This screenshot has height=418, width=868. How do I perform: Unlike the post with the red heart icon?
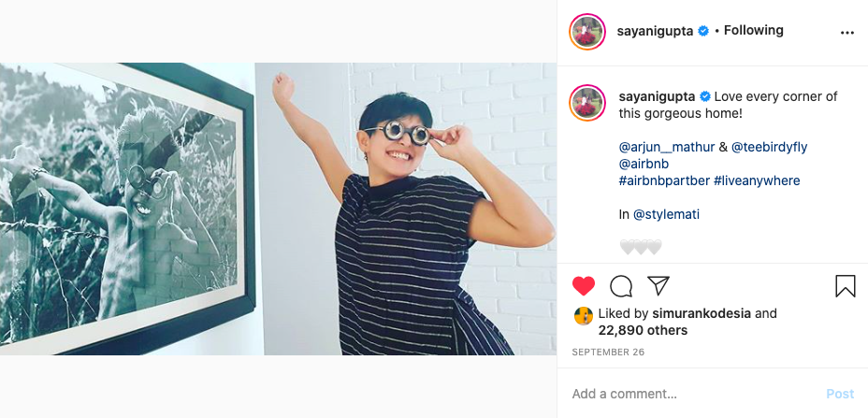coord(584,286)
